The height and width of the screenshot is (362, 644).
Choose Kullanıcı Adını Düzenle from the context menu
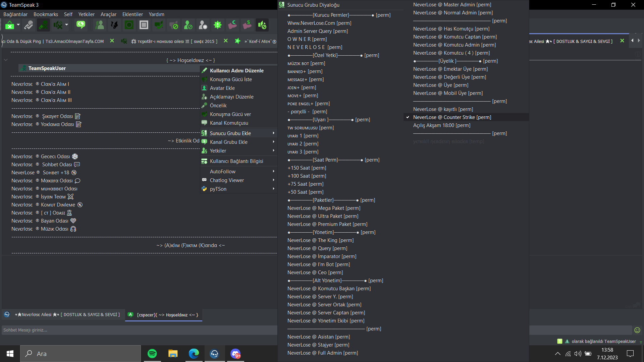point(239,71)
